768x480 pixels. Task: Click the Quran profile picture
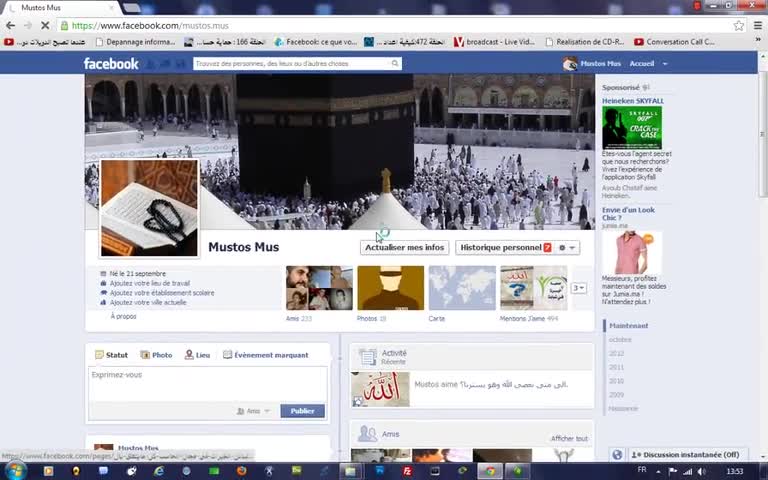[x=149, y=208]
